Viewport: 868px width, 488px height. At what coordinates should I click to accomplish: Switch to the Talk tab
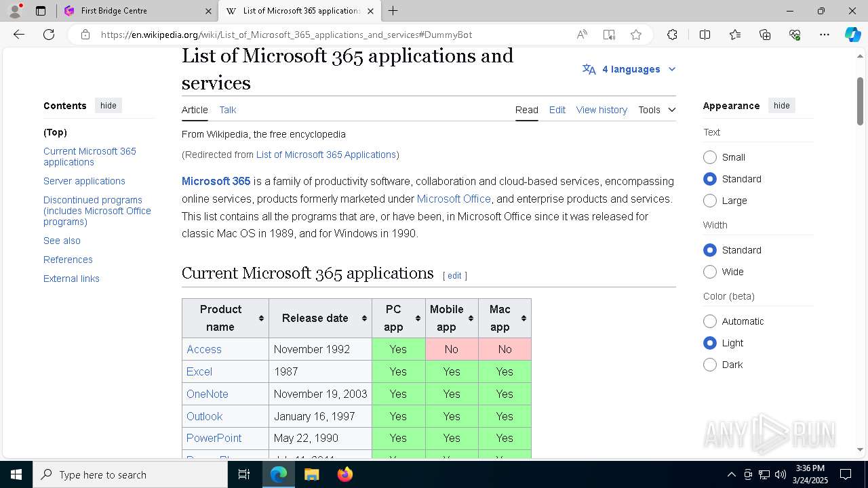pos(228,110)
